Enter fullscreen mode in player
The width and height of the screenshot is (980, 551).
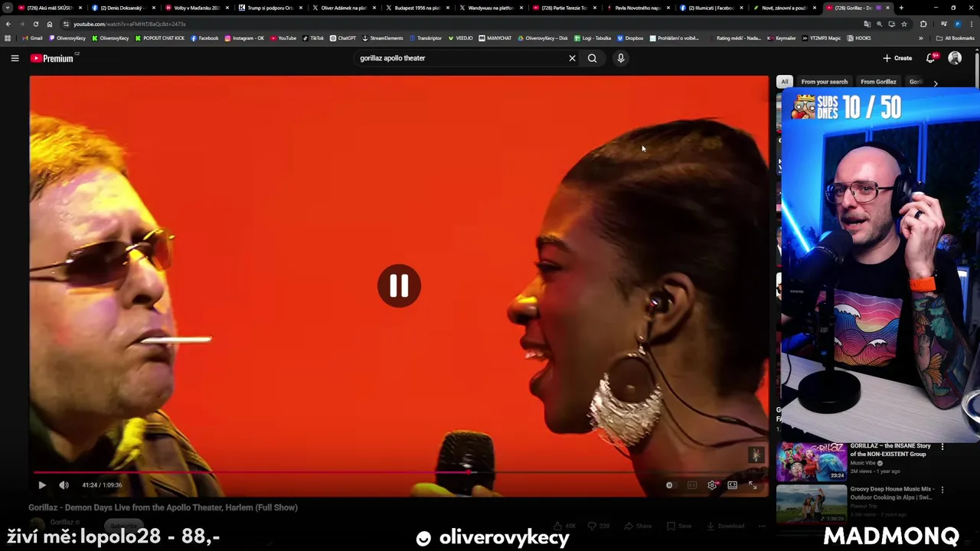pos(753,485)
